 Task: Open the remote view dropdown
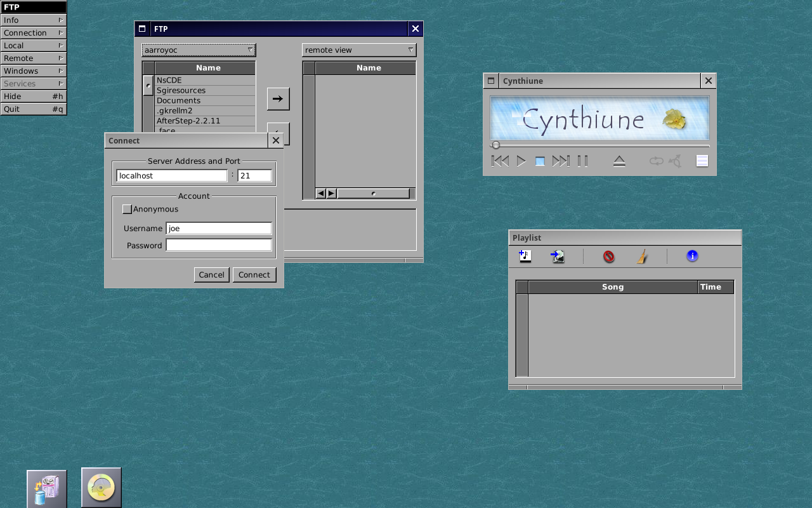[x=359, y=50]
